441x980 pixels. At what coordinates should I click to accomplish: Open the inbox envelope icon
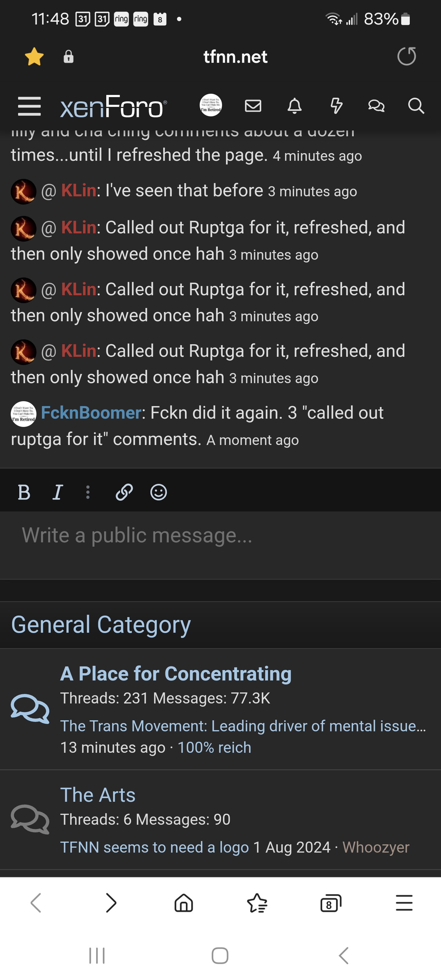coord(253,106)
